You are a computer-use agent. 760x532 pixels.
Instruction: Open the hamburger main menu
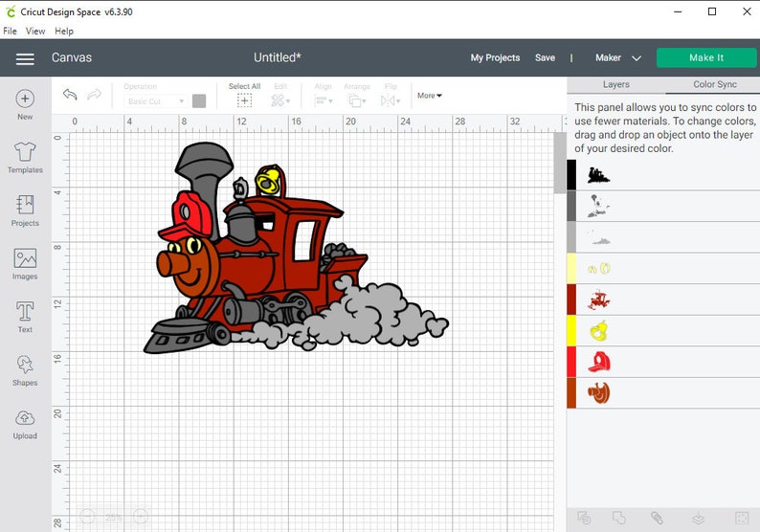pyautogui.click(x=25, y=58)
